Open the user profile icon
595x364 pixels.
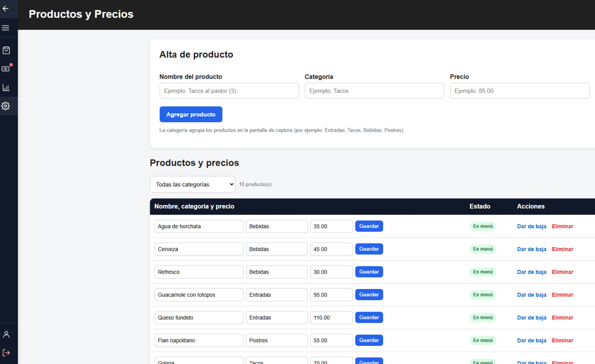point(6,334)
